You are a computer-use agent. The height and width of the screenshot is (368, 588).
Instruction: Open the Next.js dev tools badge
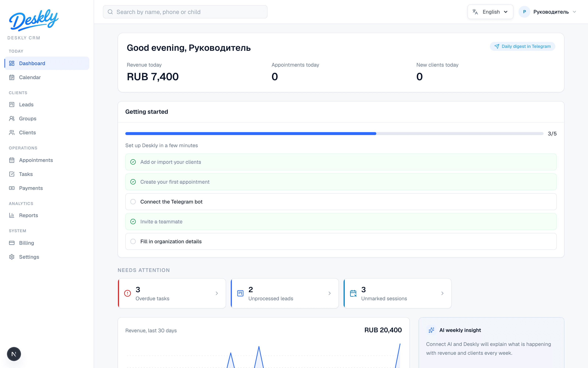point(14,354)
